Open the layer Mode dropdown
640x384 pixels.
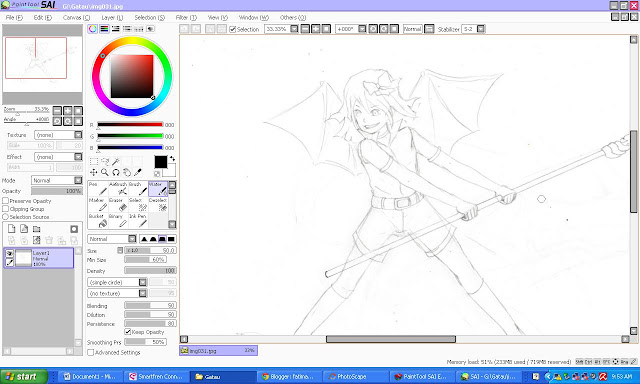[x=78, y=180]
